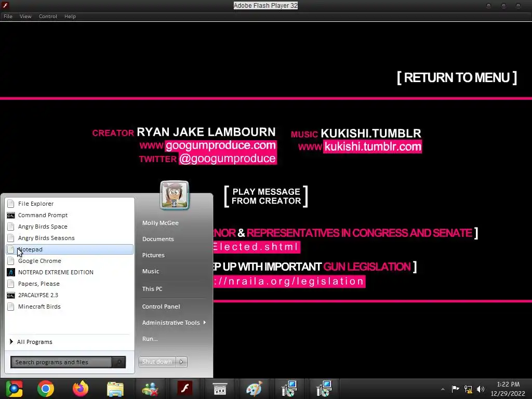The image size is (532, 399).
Task: Open the kukishi.tumblr.com link
Action: click(373, 147)
